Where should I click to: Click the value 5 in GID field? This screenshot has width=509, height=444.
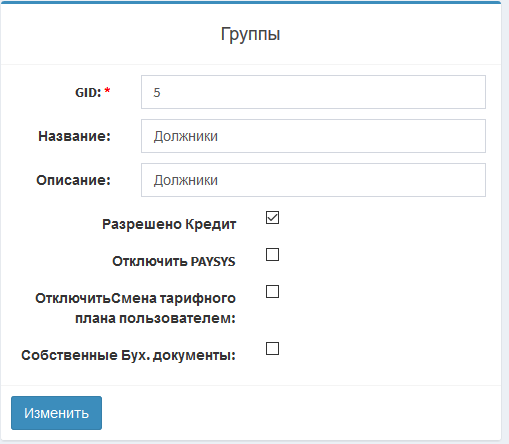pos(157,92)
